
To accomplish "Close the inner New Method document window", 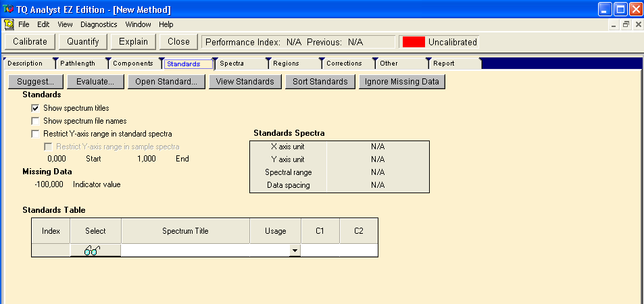I will click(x=638, y=24).
